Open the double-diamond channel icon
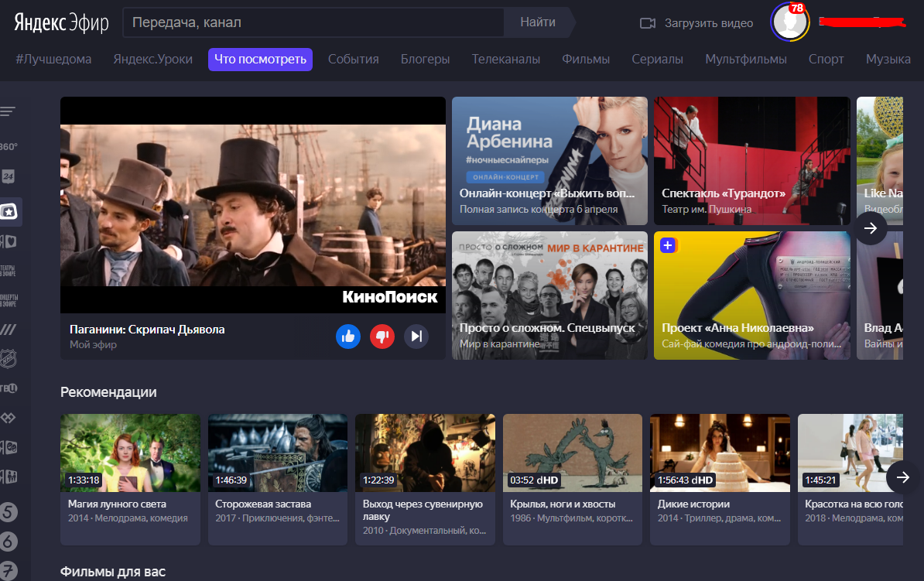This screenshot has height=581, width=924. click(9, 418)
